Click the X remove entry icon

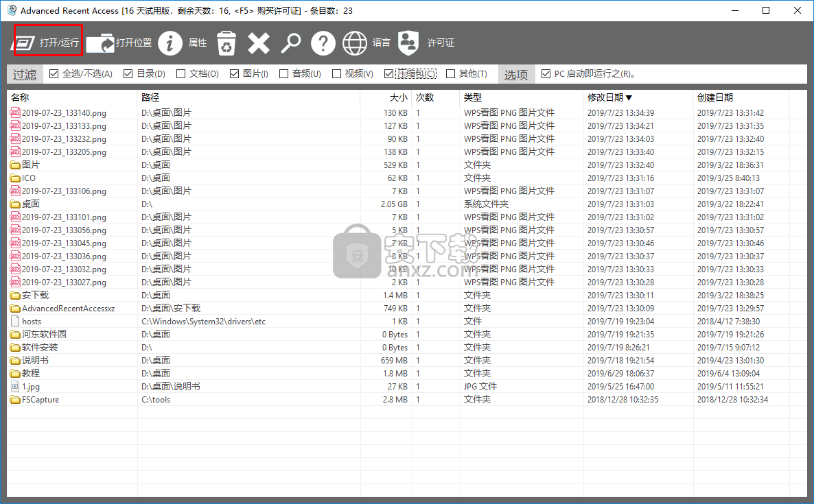point(259,43)
